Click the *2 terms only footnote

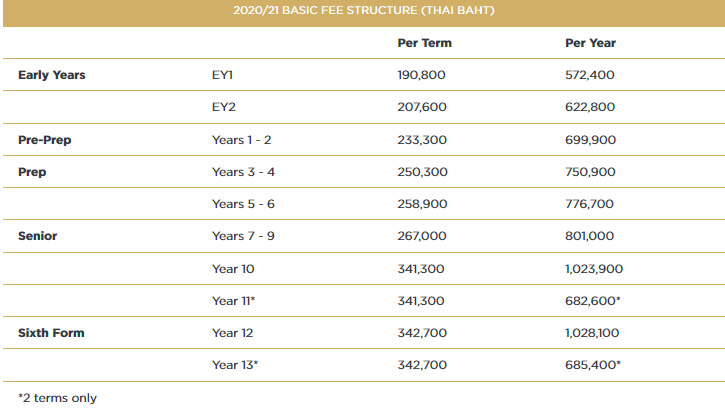point(57,397)
